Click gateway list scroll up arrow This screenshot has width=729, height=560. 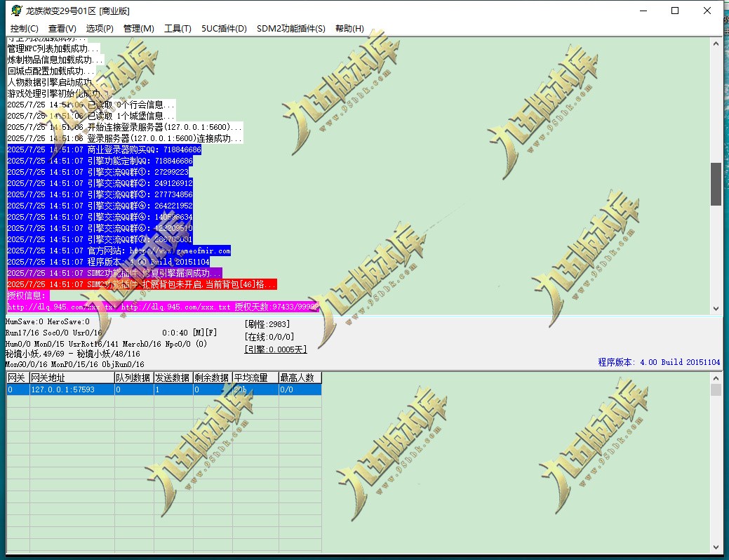716,378
